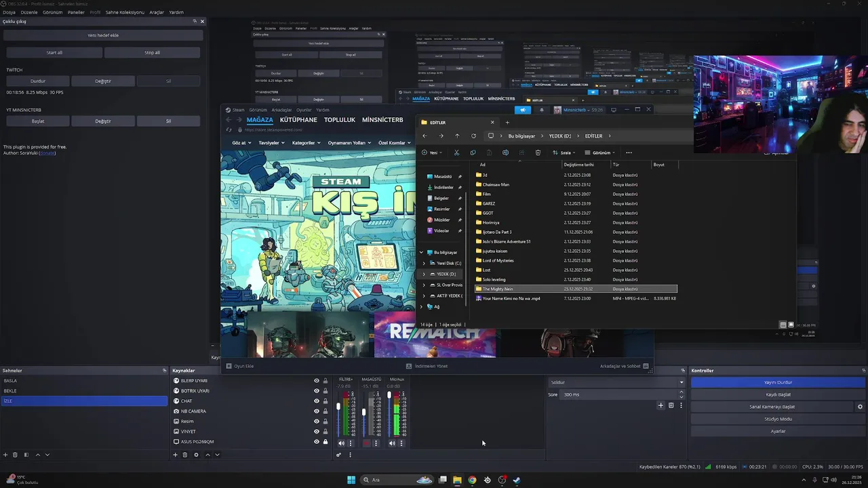Image resolution: width=868 pixels, height=488 pixels.
Task: Open Kategoriler dropdown in Steam store
Action: [306, 143]
